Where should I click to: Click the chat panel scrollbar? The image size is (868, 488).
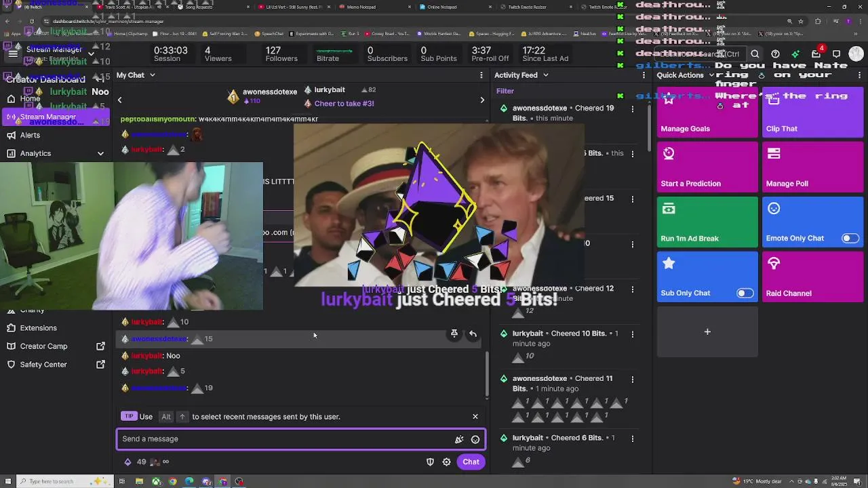pyautogui.click(x=486, y=375)
